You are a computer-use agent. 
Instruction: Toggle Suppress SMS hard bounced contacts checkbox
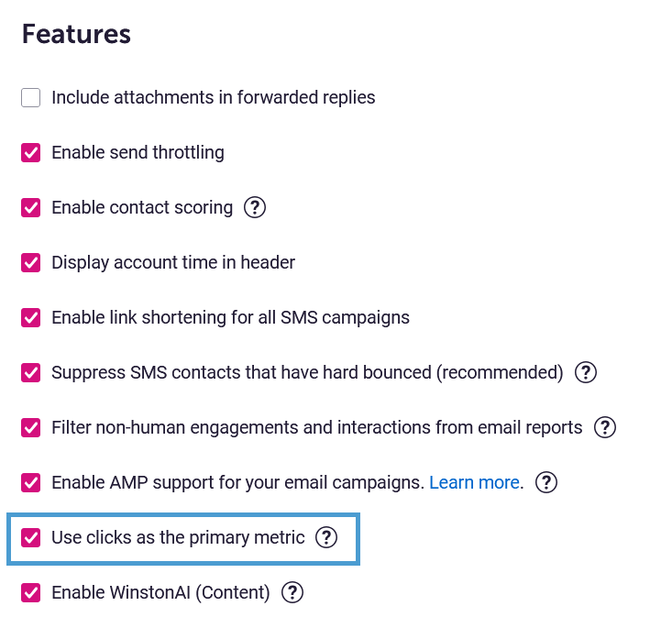(31, 372)
